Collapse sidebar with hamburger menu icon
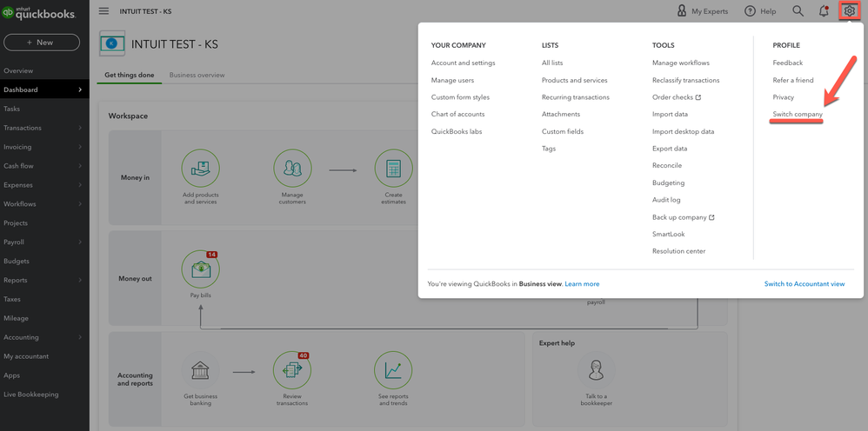 (x=103, y=10)
